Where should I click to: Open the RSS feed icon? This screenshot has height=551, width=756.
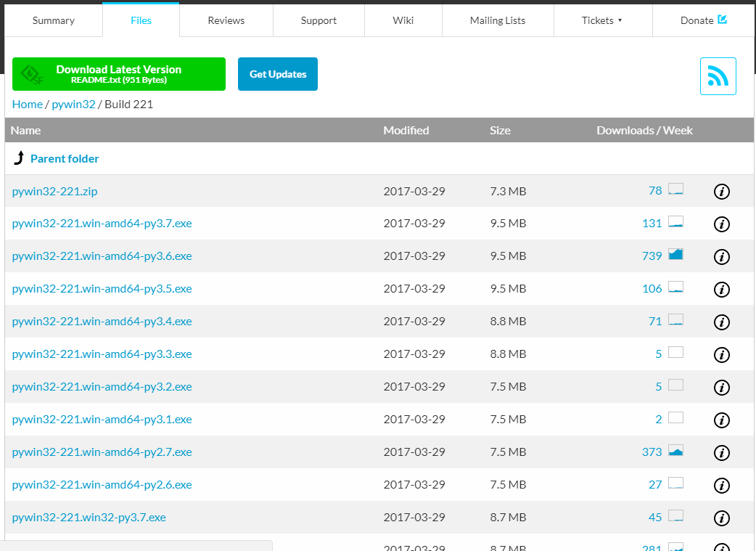tap(718, 76)
